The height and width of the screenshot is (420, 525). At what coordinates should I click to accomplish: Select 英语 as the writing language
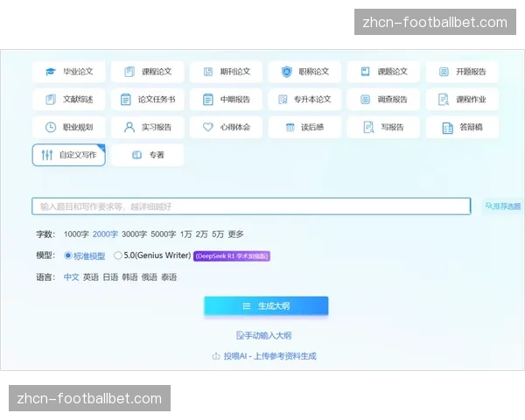[91, 277]
